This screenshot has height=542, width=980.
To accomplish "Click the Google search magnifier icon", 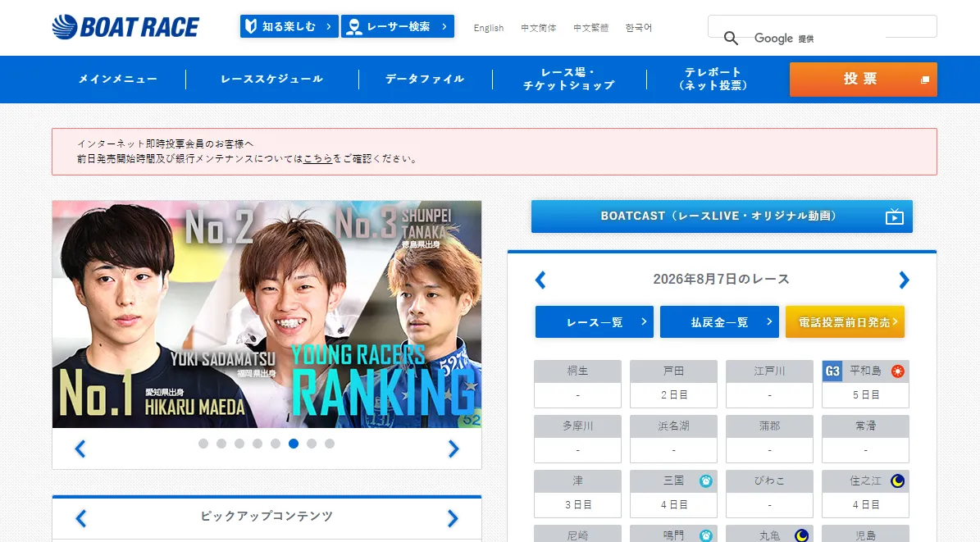I will coord(731,39).
